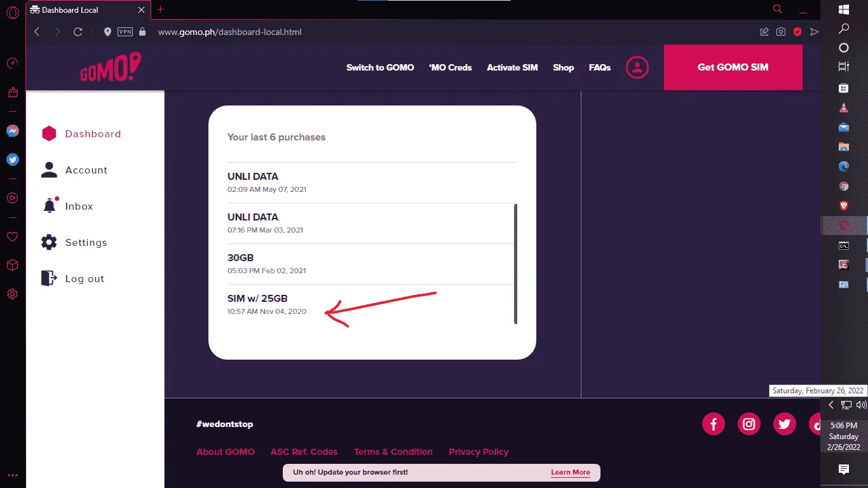Log out of the GOMO account

72,279
